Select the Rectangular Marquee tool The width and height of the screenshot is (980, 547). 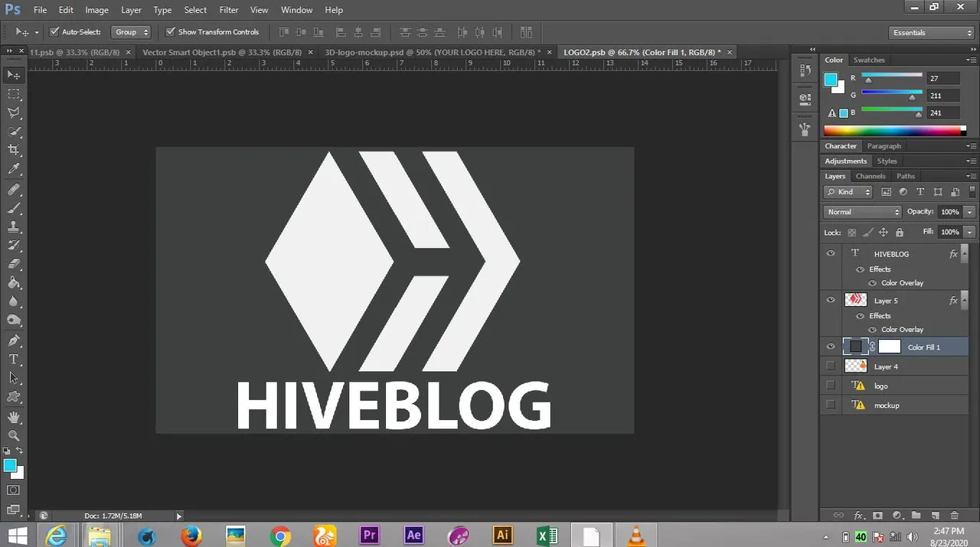click(x=14, y=94)
